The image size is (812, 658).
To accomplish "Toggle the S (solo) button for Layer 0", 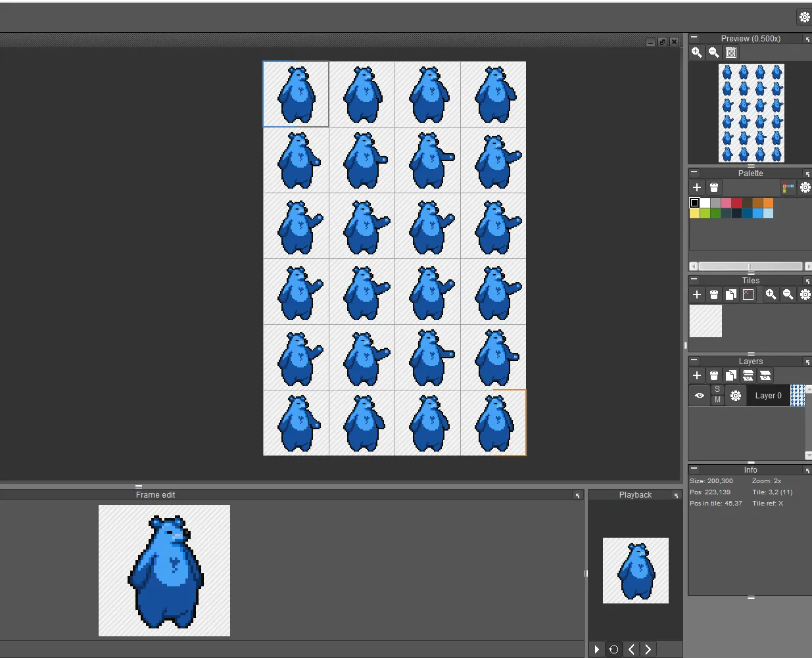I will click(717, 390).
